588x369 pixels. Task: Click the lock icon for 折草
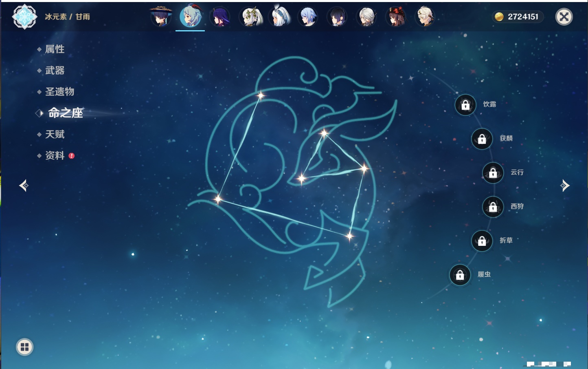point(482,241)
